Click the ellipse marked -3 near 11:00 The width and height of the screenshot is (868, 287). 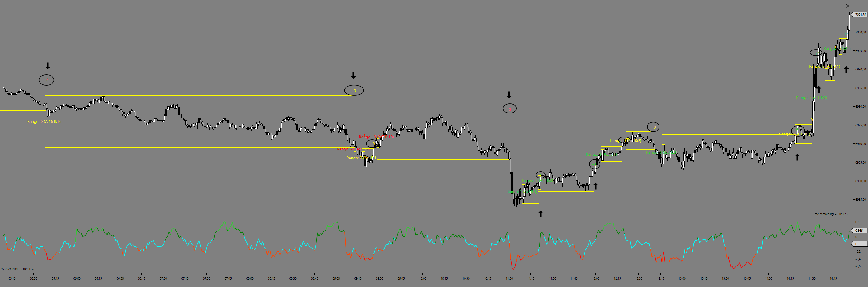[x=509, y=109]
